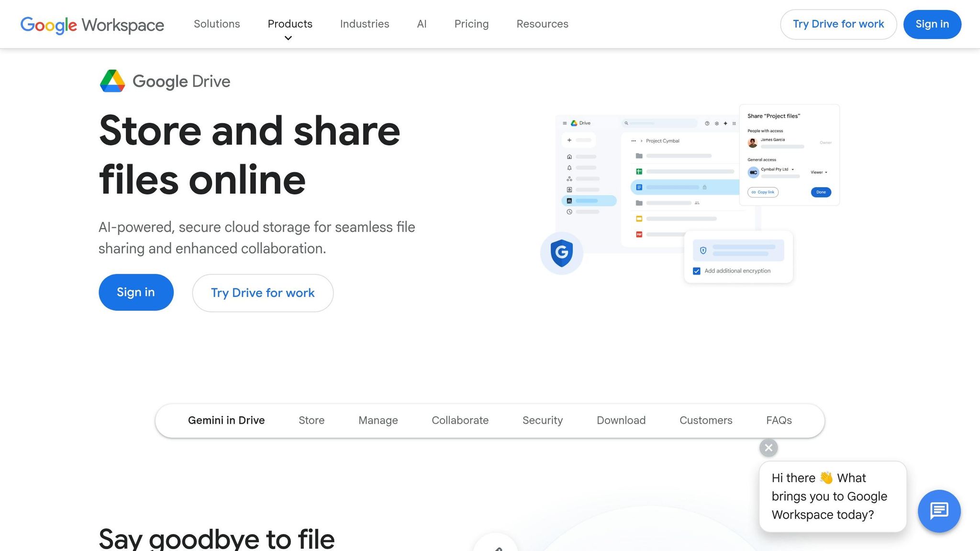
Task: Click the green Sheets file icon
Action: tap(639, 171)
